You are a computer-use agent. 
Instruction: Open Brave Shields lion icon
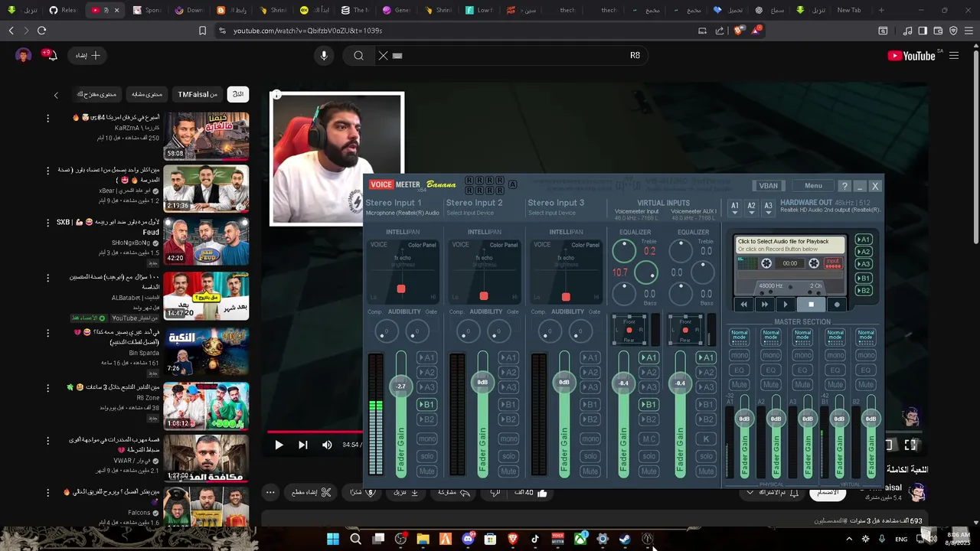click(738, 31)
